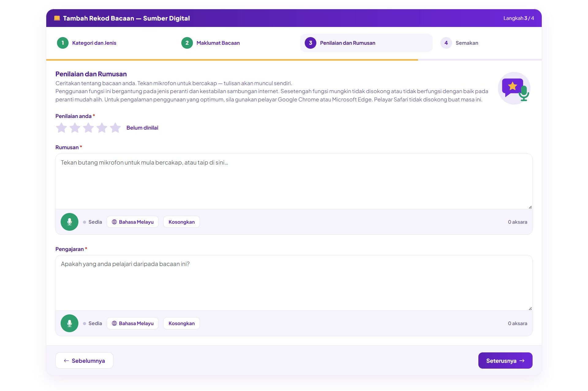
Task: Go to step 1 Kategori dan Jenis
Action: pyautogui.click(x=87, y=43)
